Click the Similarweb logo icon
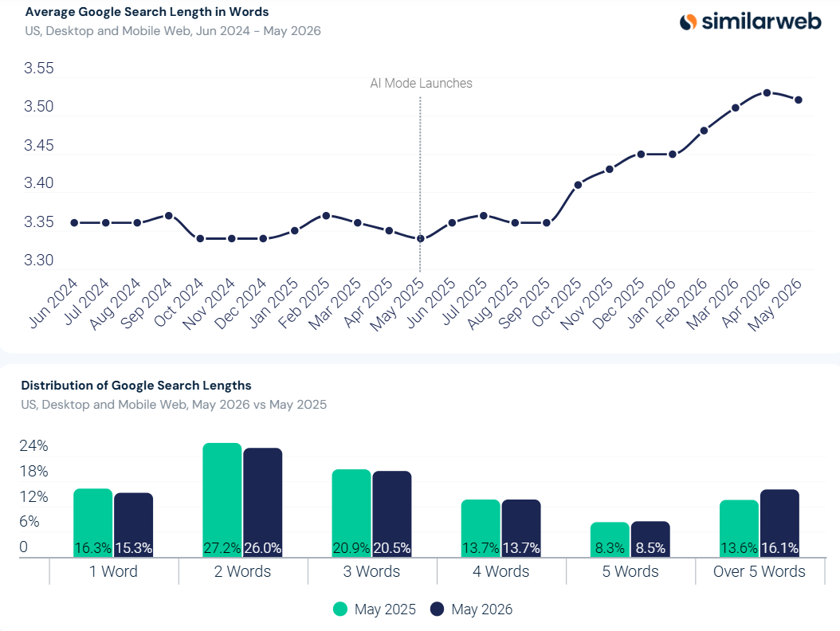 689,22
